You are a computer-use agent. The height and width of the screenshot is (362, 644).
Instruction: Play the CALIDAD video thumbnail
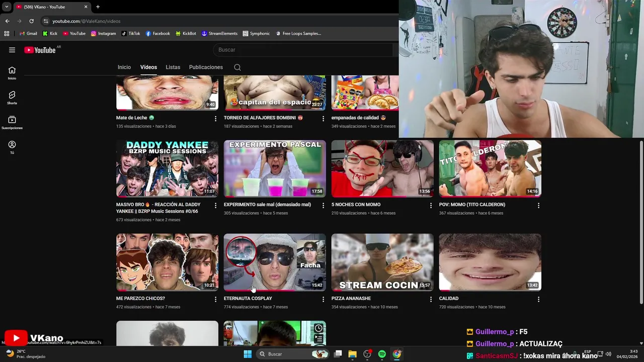[490, 262]
